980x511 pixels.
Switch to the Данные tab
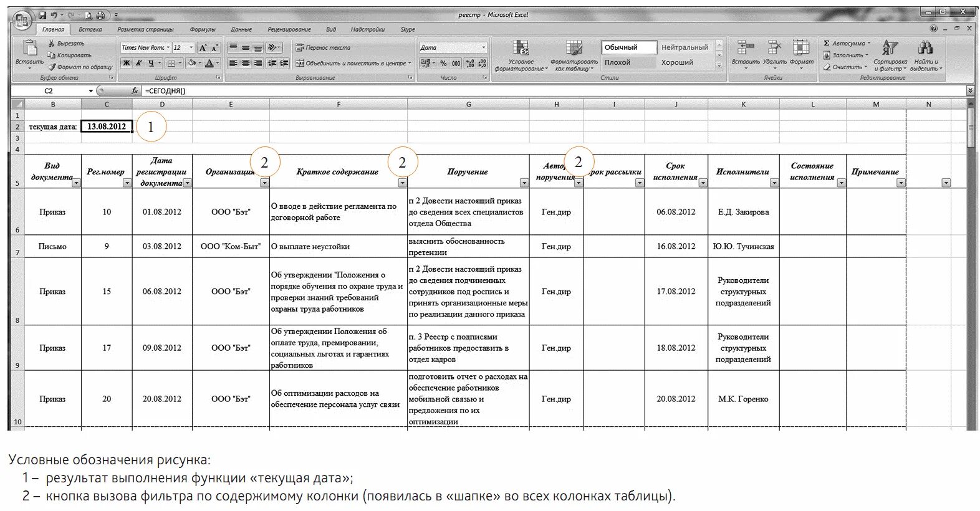(x=241, y=29)
